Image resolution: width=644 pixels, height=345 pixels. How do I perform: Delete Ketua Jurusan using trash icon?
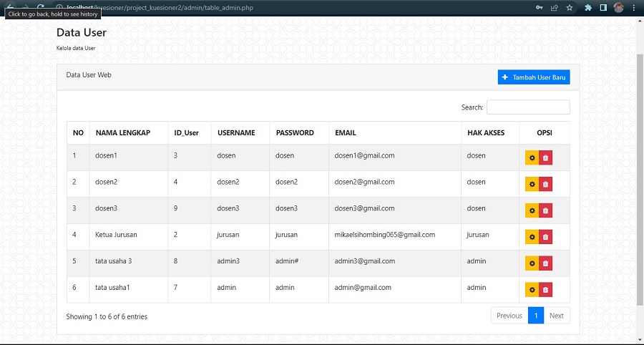tap(545, 237)
